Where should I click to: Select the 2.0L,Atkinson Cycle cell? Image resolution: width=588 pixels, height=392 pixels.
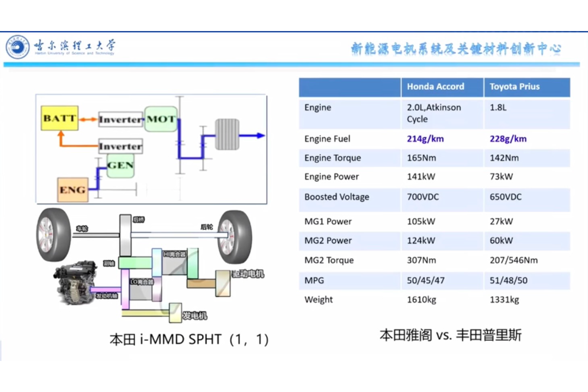tap(434, 113)
